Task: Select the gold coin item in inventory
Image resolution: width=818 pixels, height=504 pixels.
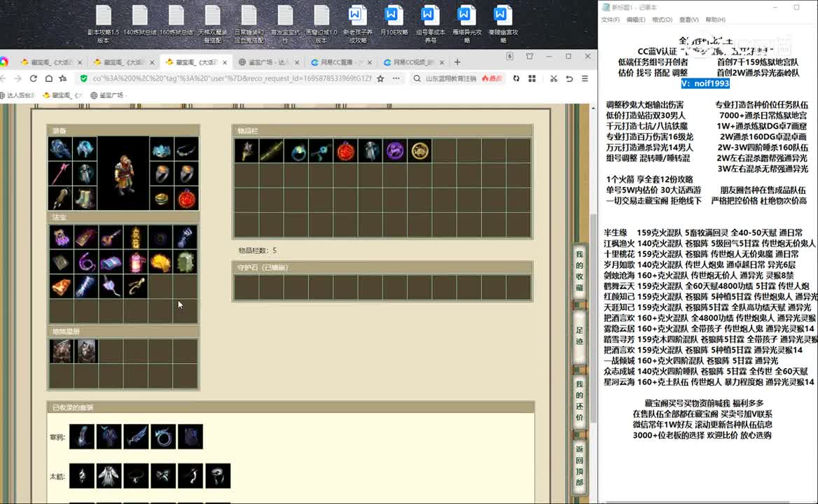Action: [x=420, y=151]
